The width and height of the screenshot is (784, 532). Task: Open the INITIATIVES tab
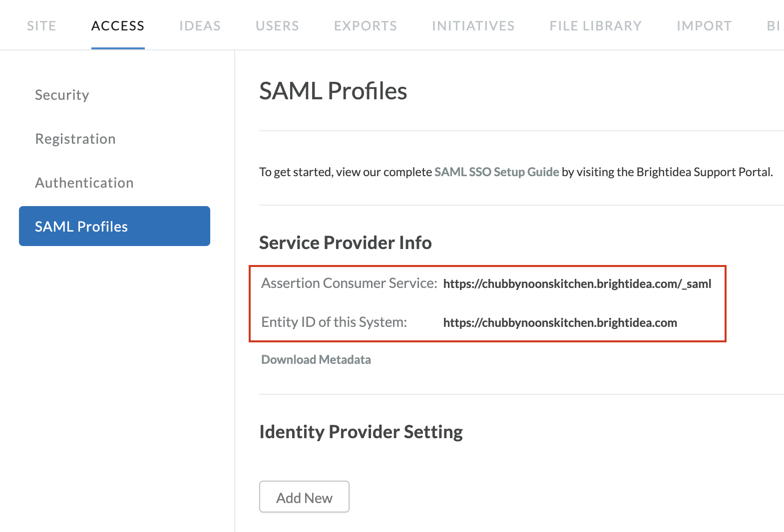473,26
